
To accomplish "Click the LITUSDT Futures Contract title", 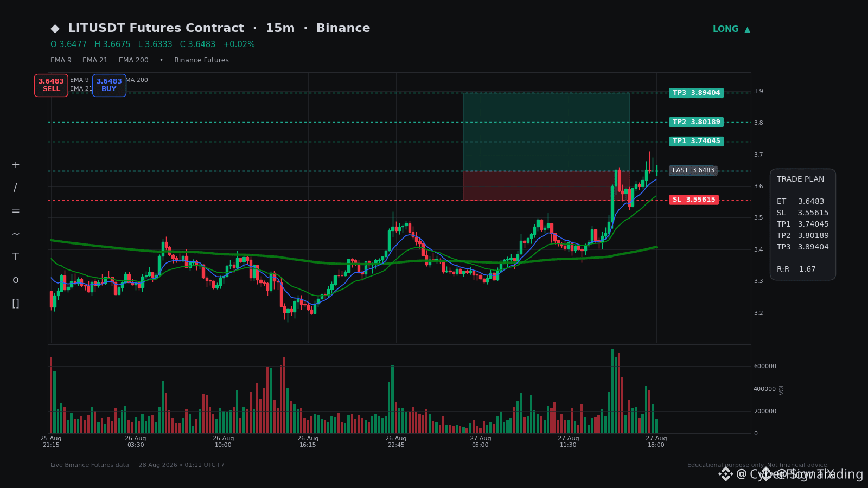I will [156, 28].
